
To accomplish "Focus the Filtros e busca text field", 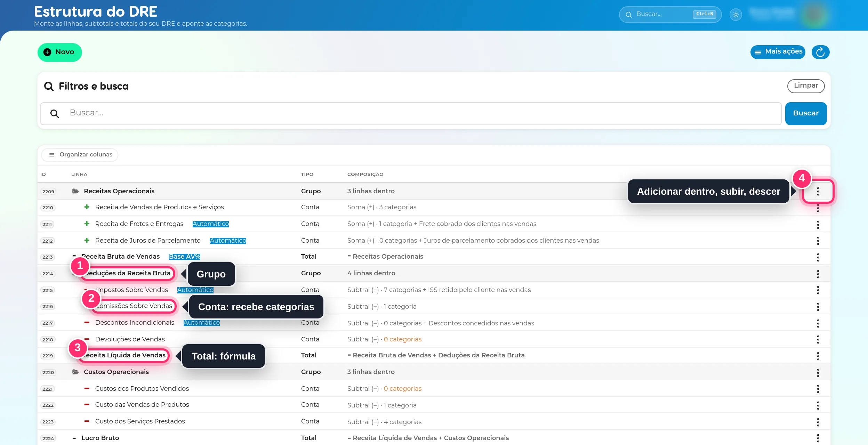I will tap(411, 113).
